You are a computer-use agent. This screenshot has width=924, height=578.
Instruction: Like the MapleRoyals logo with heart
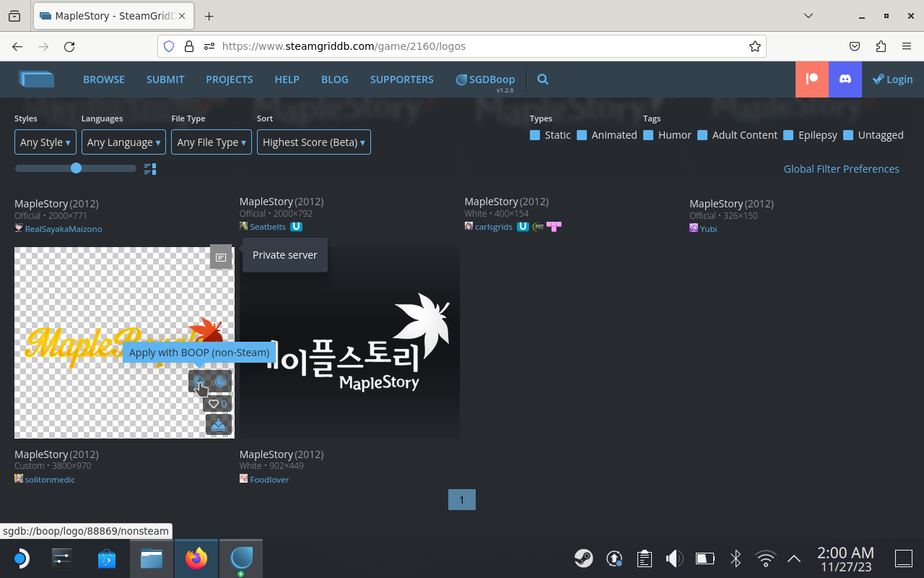click(217, 404)
